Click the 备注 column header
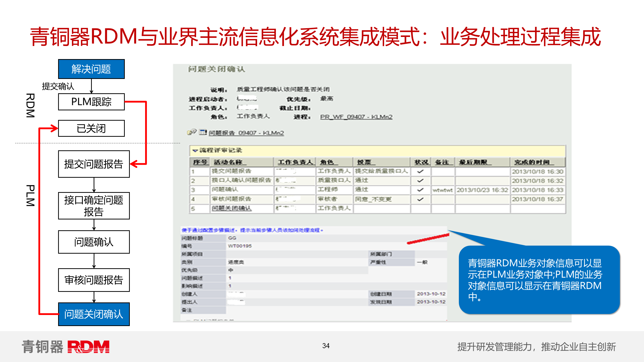Screen dimensions: 644x362 [443, 162]
